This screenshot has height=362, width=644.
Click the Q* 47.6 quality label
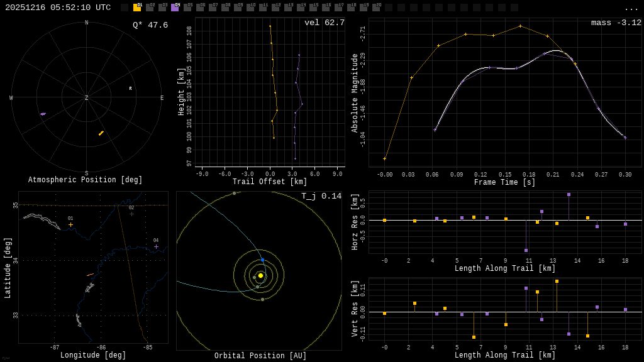(150, 26)
